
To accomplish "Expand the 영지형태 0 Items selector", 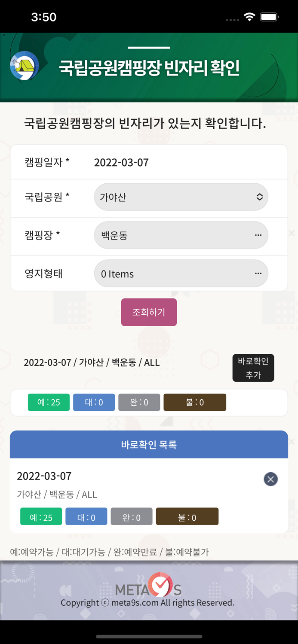I will pyautogui.click(x=181, y=273).
